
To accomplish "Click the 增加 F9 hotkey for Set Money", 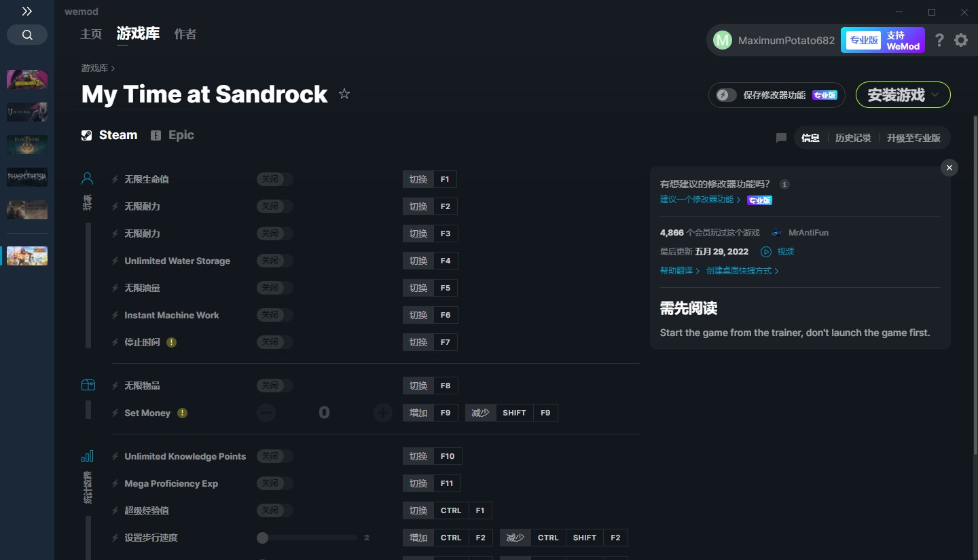I will (x=430, y=413).
